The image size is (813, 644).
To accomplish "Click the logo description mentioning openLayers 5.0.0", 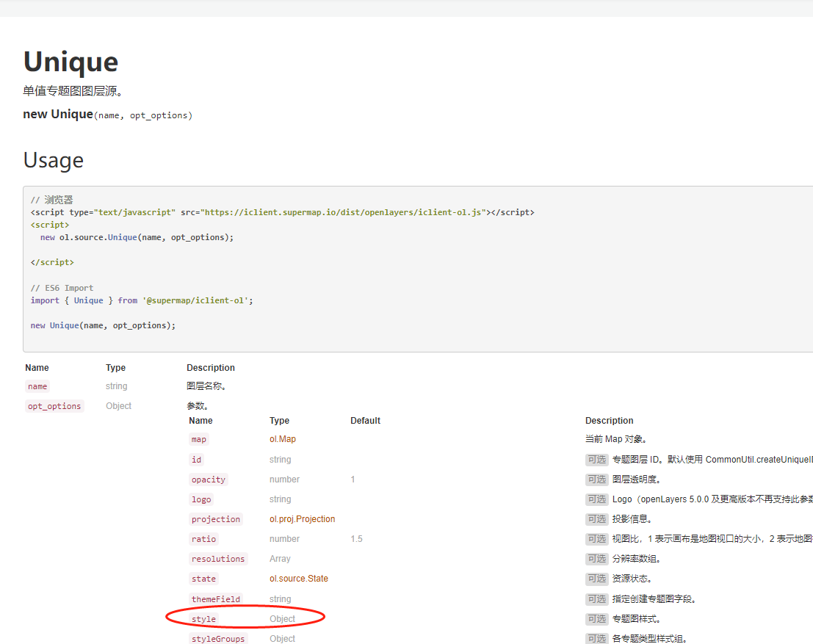I will coord(712,499).
